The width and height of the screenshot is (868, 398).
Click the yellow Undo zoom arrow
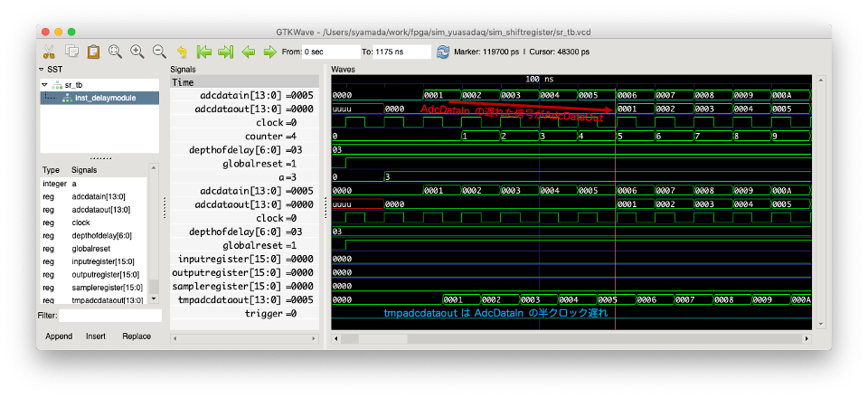point(182,52)
